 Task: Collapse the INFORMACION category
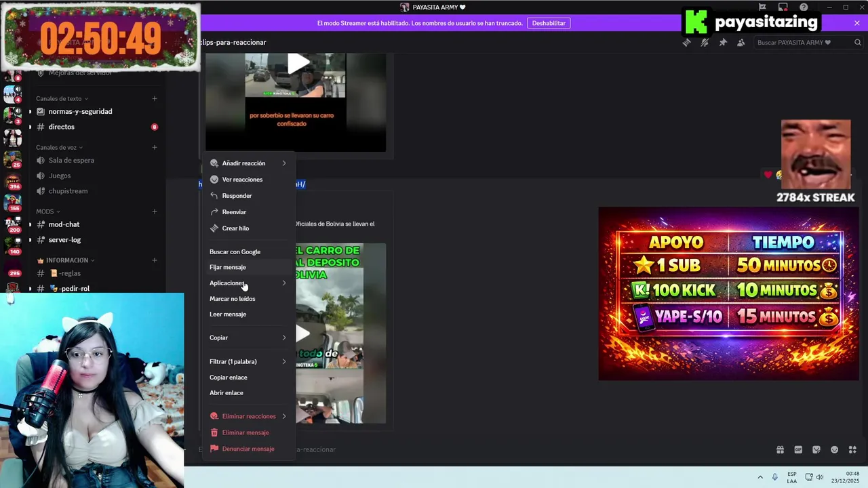coord(66,260)
